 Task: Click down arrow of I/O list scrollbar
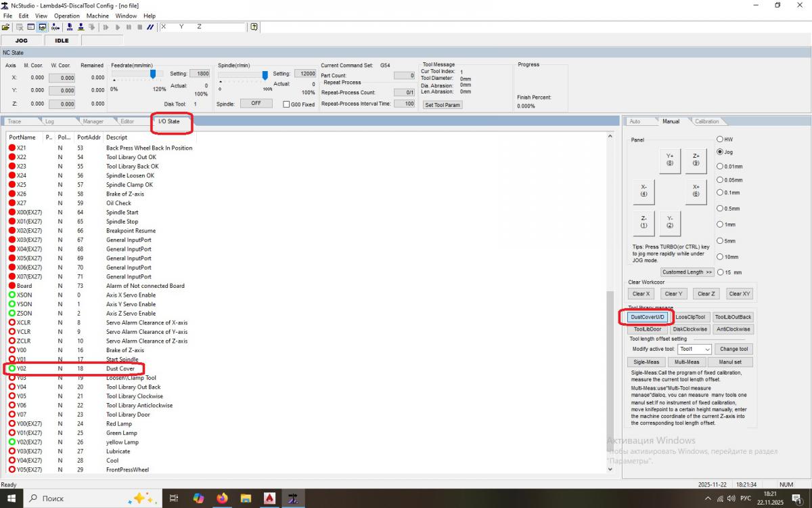610,468
